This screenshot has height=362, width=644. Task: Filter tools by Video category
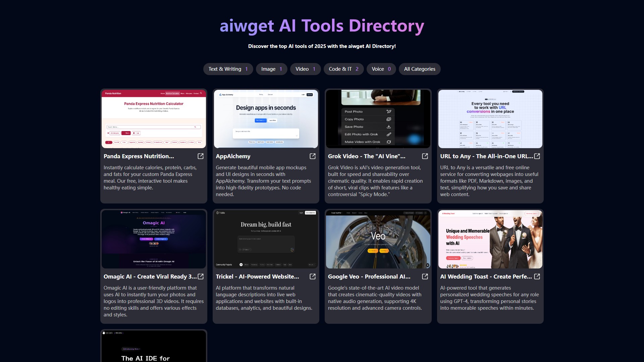(305, 69)
